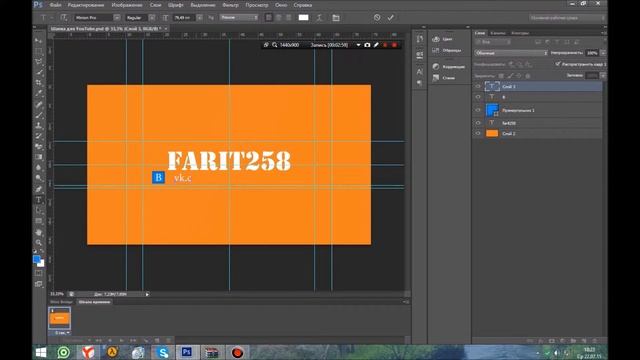Select the Hand tool
The width and height of the screenshot is (640, 360).
coord(39,232)
